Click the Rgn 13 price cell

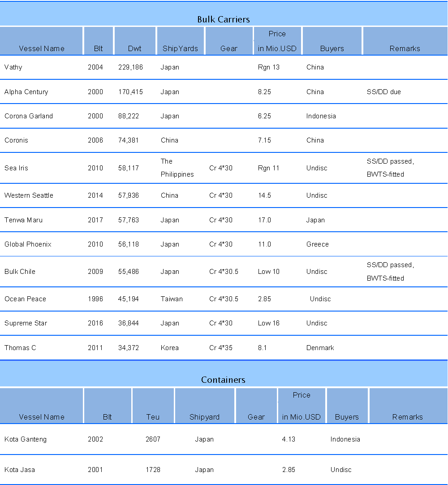pyautogui.click(x=269, y=67)
